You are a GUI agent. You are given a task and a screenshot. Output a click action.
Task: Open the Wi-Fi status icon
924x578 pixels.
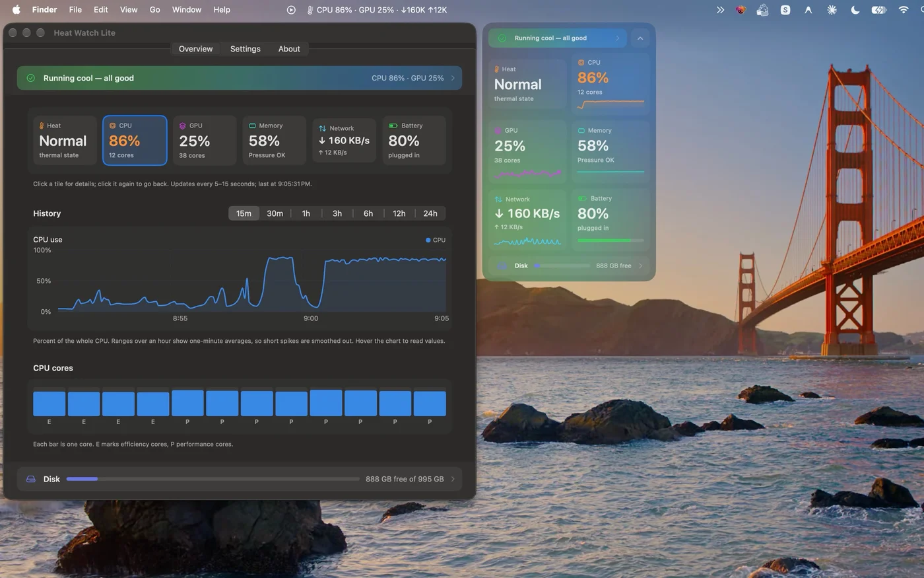coord(904,10)
